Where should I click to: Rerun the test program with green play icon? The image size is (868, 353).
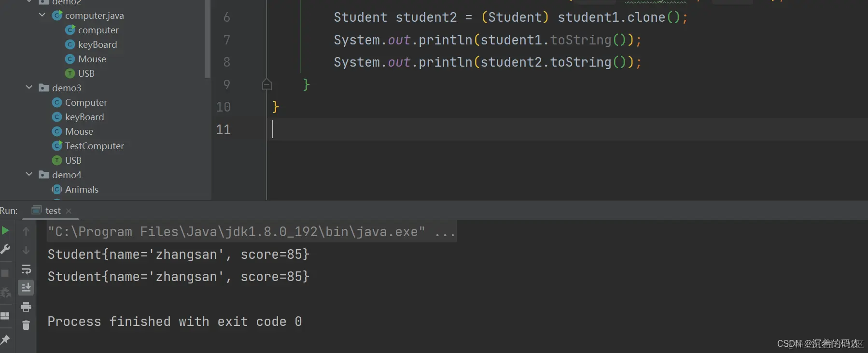click(5, 231)
